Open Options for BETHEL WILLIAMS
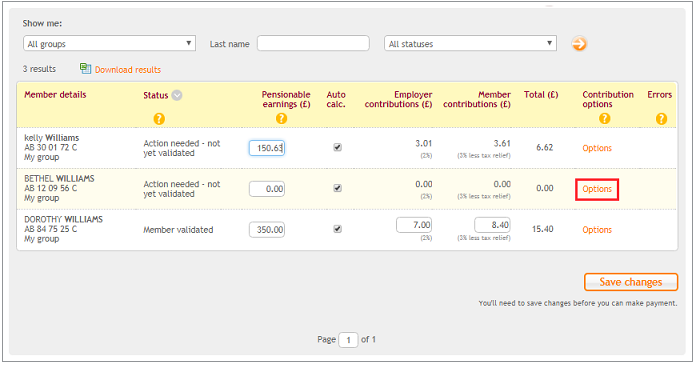 pyautogui.click(x=597, y=189)
